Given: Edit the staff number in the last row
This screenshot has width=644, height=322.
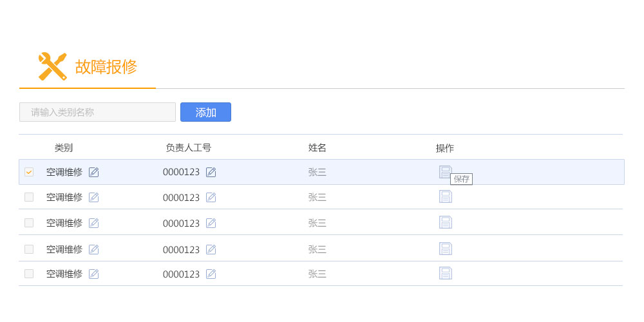Looking at the screenshot, I should (211, 274).
